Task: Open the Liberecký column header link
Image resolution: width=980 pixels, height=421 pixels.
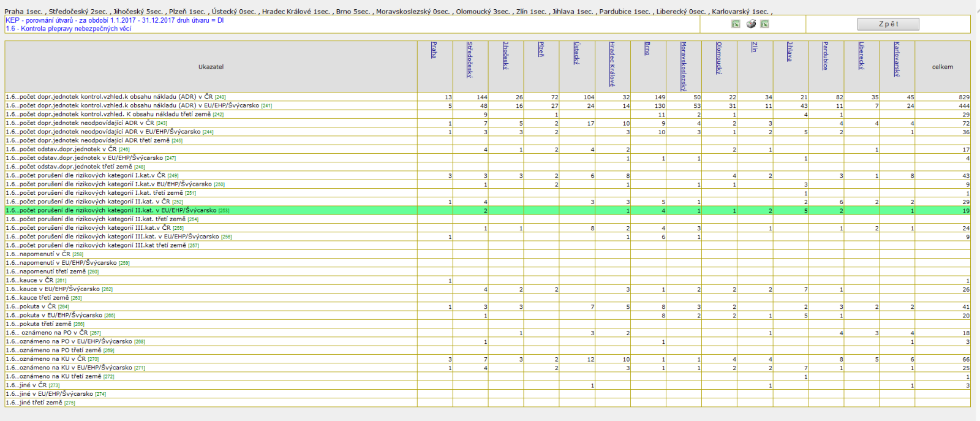Action: [x=860, y=56]
